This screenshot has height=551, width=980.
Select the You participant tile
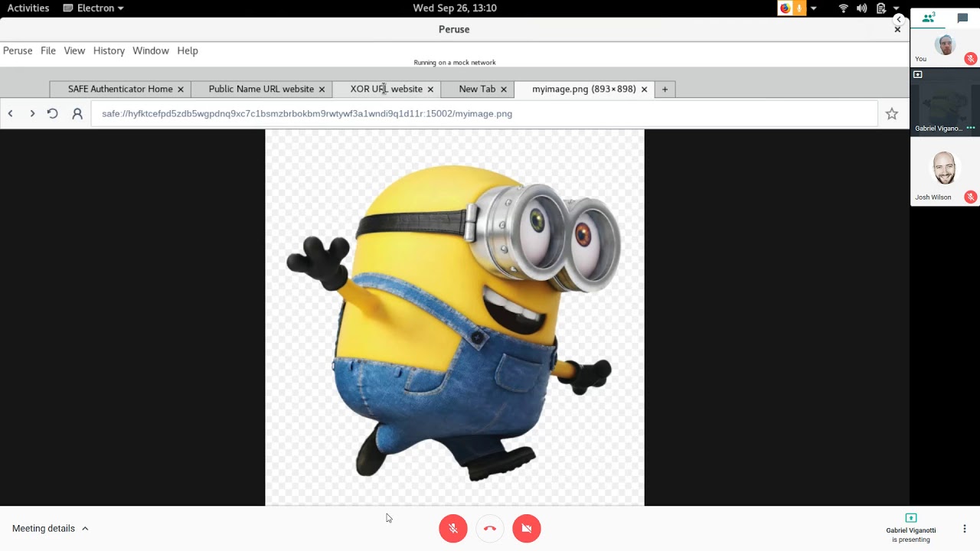click(945, 48)
